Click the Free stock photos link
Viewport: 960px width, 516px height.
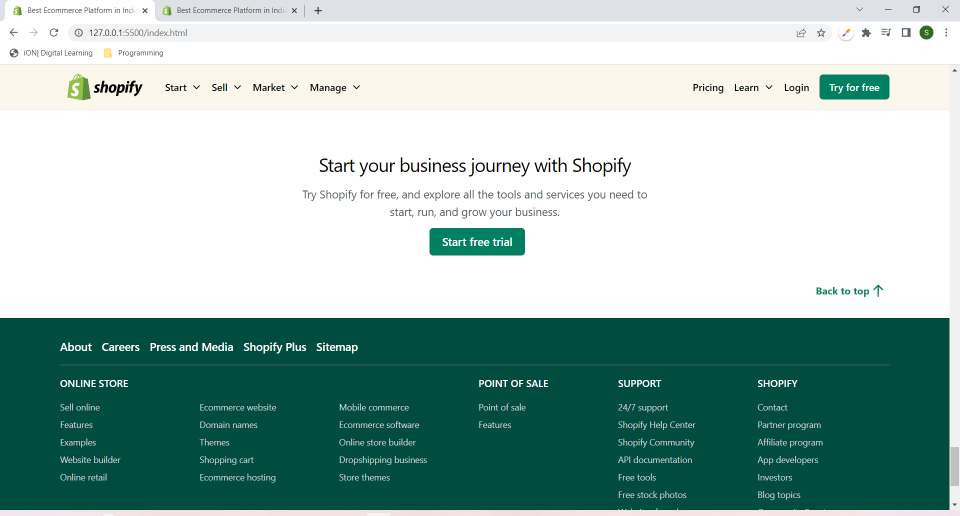point(652,495)
